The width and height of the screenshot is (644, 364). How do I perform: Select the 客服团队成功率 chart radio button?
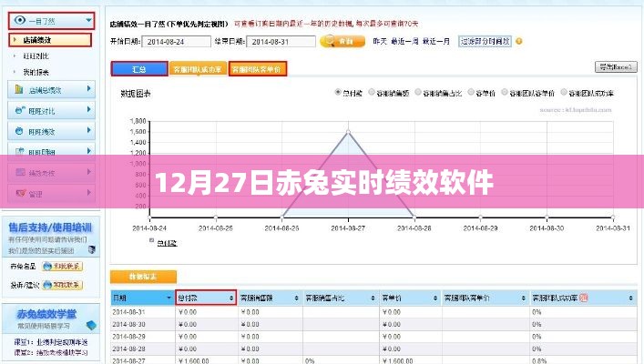(x=564, y=92)
